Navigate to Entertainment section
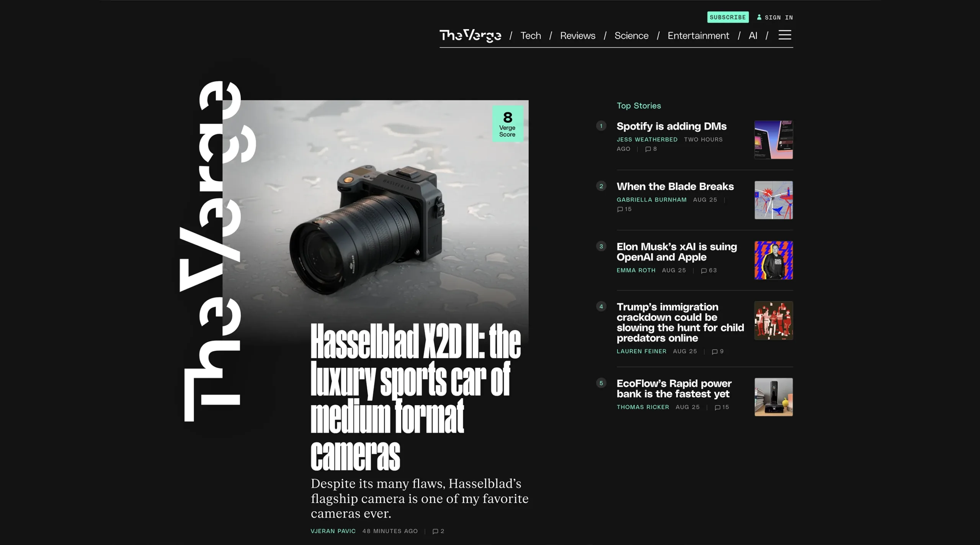Screen dimensions: 980x545 click(698, 36)
